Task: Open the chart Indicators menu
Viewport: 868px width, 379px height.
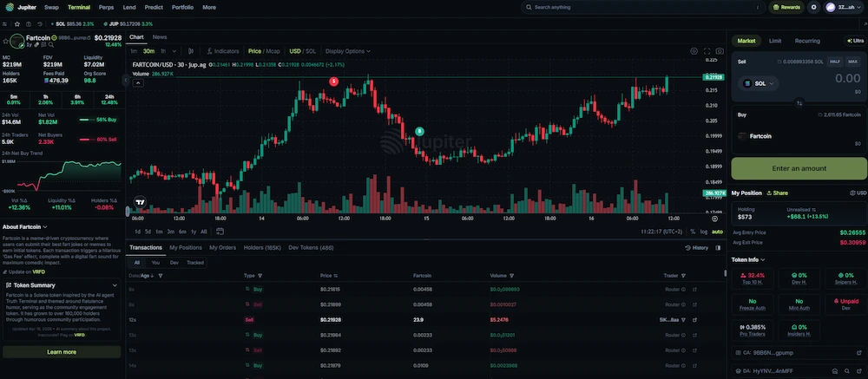Action: pyautogui.click(x=223, y=51)
